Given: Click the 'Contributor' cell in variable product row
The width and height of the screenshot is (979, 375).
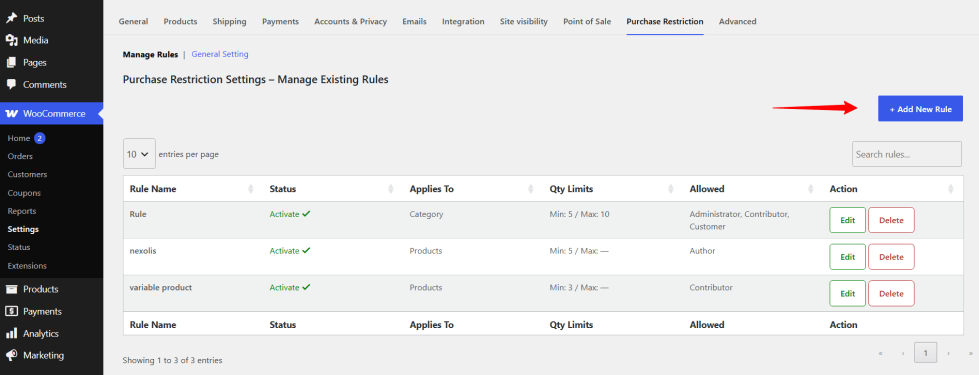Looking at the screenshot, I should (x=711, y=287).
